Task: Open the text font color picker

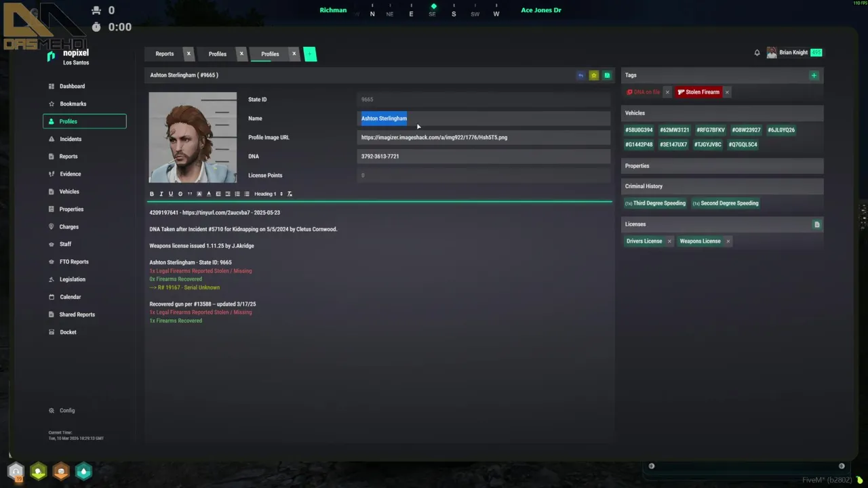Action: [x=209, y=194]
